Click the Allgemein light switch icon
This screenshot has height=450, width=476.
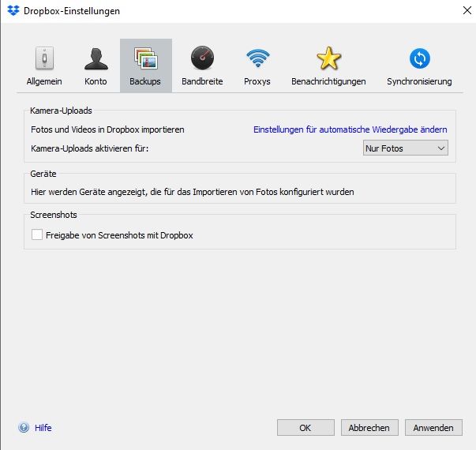click(x=43, y=59)
